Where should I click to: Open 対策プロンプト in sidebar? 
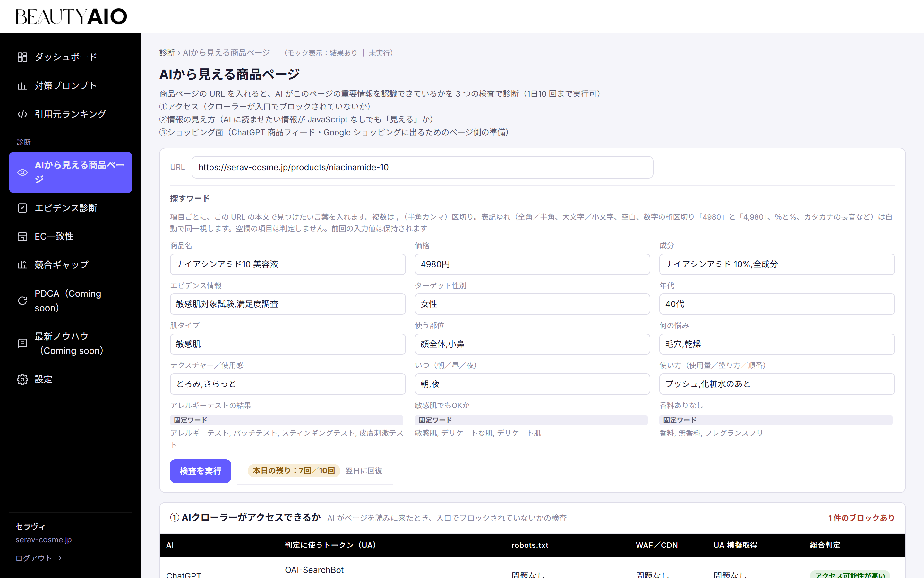coord(71,86)
